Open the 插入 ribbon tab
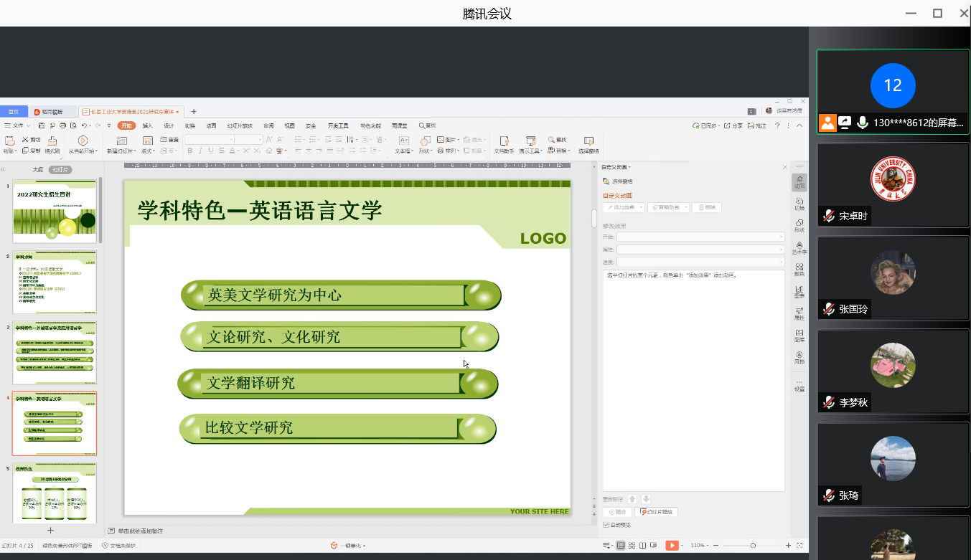Image resolution: width=971 pixels, height=560 pixels. (147, 125)
